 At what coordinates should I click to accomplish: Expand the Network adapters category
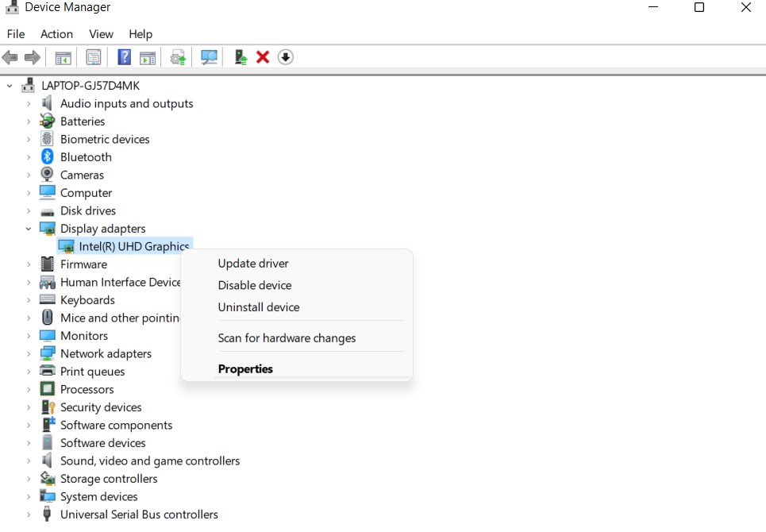(x=29, y=354)
